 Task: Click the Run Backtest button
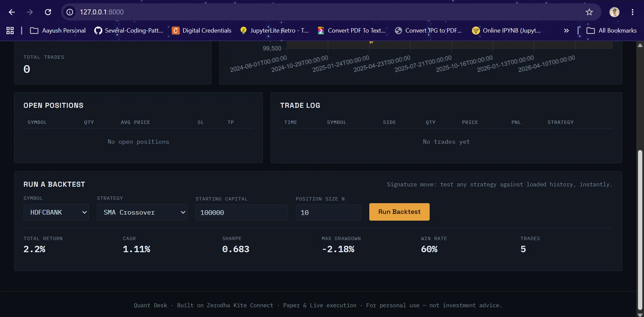point(399,212)
